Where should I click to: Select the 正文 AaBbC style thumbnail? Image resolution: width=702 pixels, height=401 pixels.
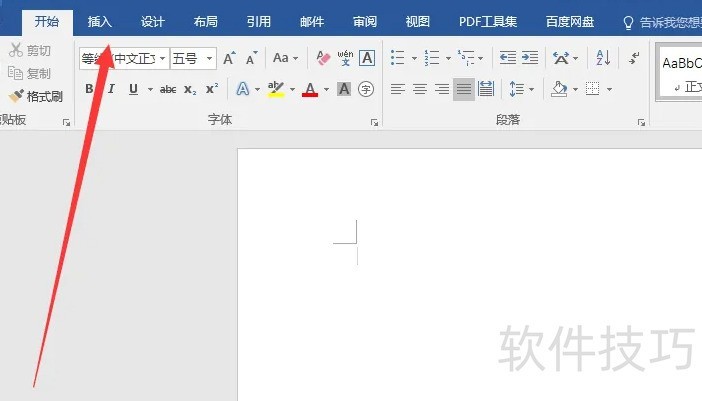(681, 72)
